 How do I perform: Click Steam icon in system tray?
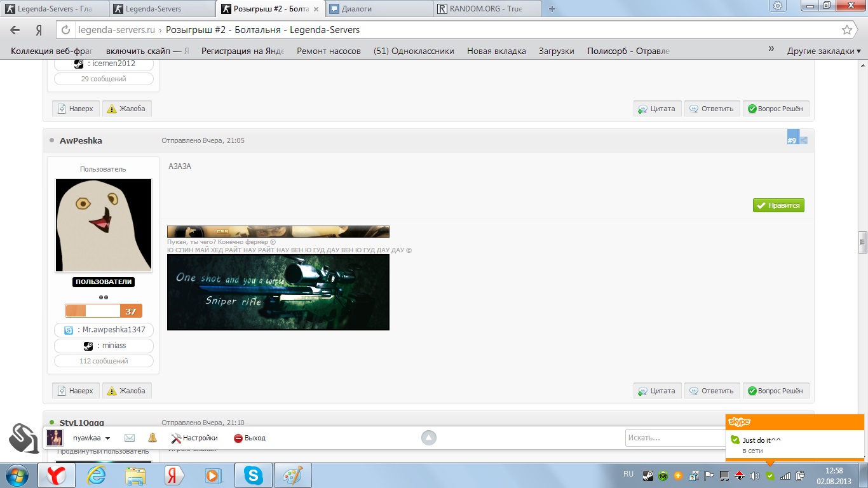[648, 475]
